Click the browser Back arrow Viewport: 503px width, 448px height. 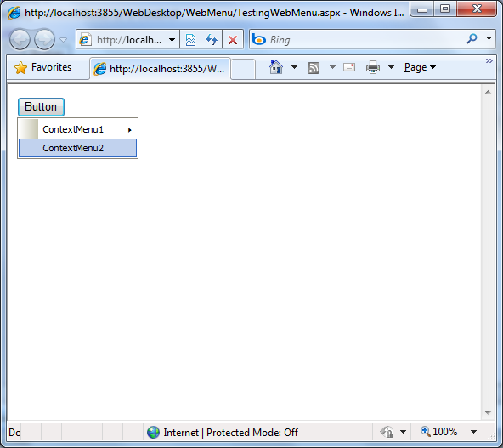pos(20,39)
